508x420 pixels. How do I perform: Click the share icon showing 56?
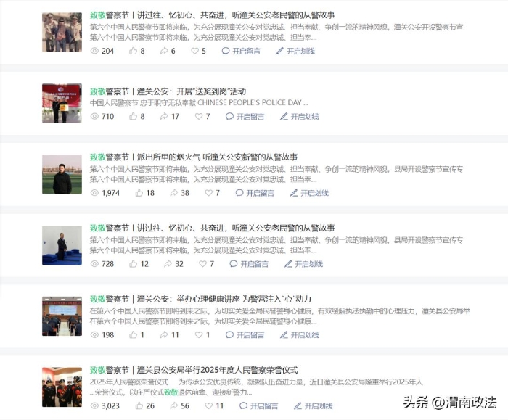174,405
